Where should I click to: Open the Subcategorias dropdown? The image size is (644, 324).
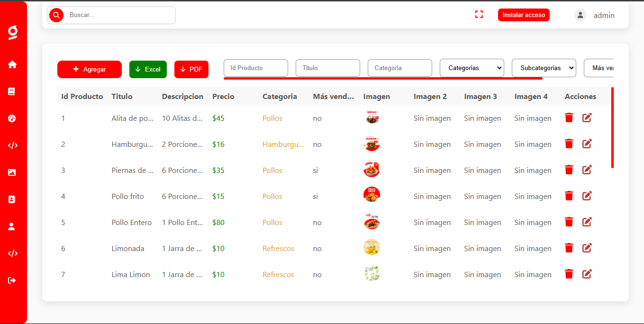544,68
